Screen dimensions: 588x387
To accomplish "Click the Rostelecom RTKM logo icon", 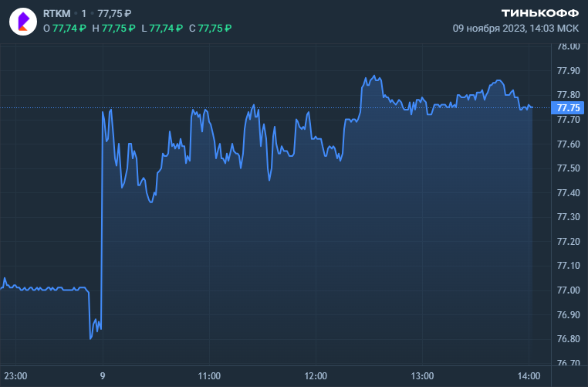I will click(x=22, y=21).
